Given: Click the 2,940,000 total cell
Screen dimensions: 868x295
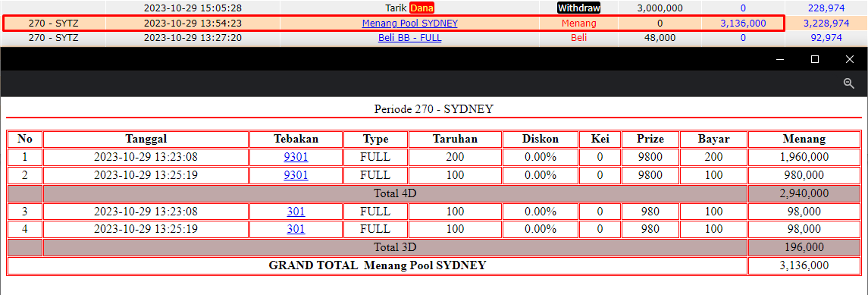Looking at the screenshot, I should 804,193.
